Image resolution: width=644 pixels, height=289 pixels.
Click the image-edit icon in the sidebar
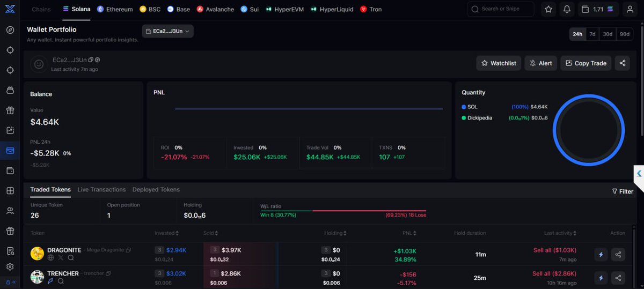(10, 130)
